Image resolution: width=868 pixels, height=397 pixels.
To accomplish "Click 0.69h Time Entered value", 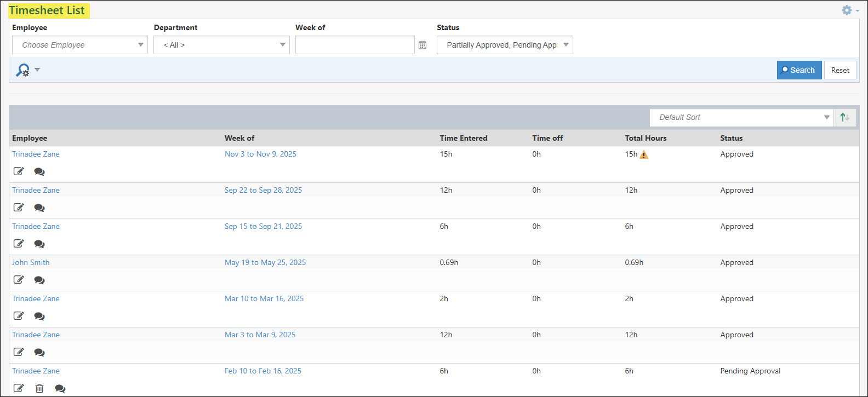I will [x=449, y=262].
